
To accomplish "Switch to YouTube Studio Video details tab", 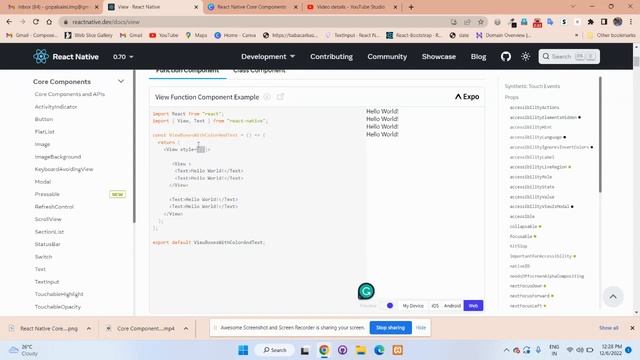I will click(x=351, y=7).
